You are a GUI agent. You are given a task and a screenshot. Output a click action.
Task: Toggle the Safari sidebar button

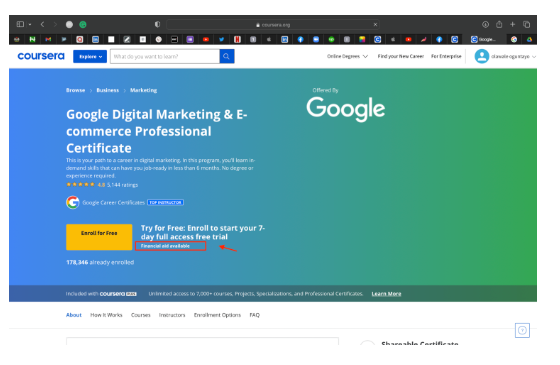pos(20,24)
